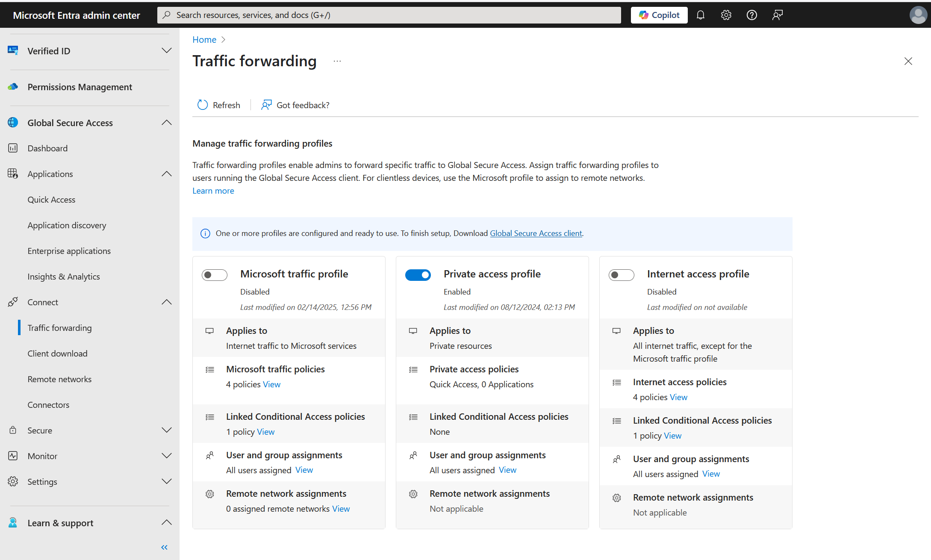Open portal settings gear icon in header
This screenshot has width=931, height=560.
[726, 15]
